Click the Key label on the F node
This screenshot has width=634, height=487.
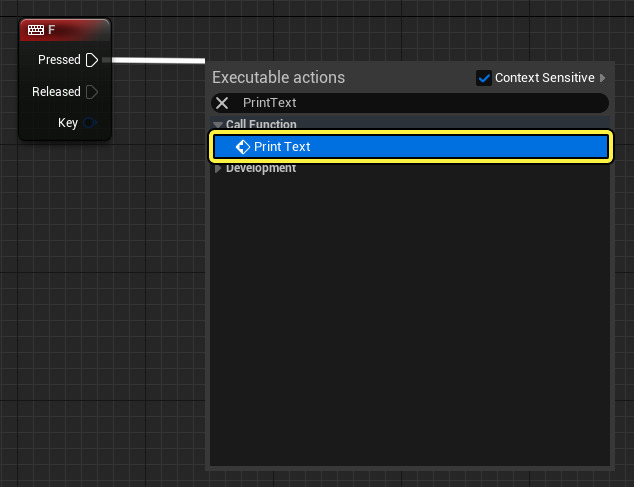(68, 123)
